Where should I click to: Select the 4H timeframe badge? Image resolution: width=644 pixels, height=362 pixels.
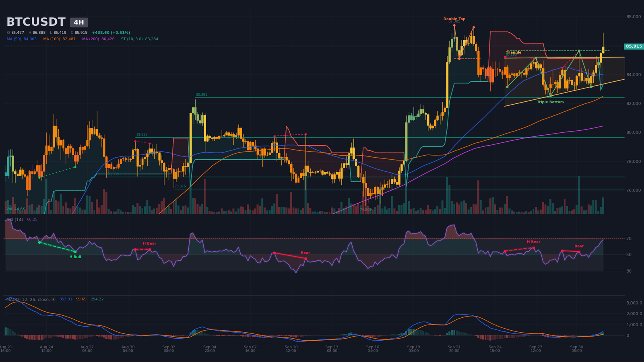79,23
